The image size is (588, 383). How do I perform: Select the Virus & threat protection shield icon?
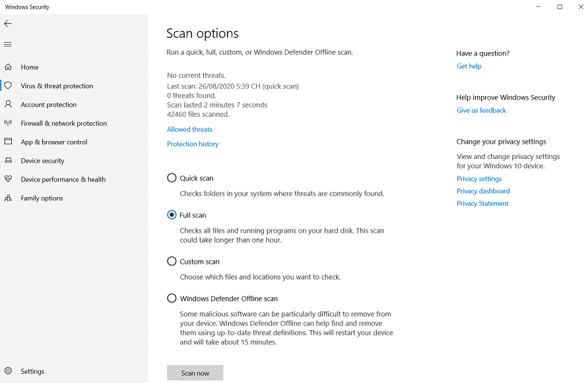point(7,86)
